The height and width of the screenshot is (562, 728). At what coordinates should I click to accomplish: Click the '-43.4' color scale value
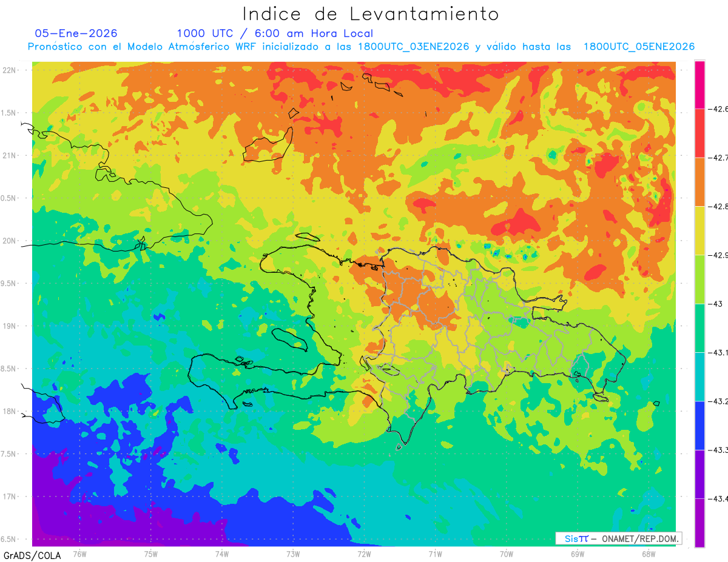pyautogui.click(x=718, y=498)
